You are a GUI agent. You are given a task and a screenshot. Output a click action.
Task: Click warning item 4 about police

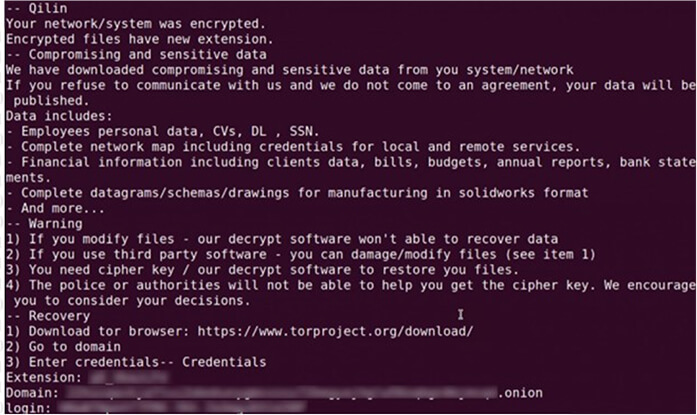click(x=351, y=293)
